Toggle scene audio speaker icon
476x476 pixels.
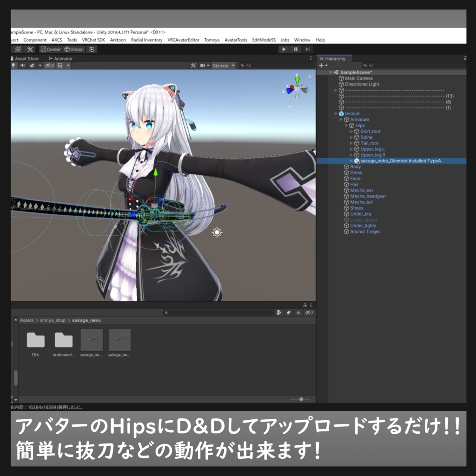[x=23, y=65]
